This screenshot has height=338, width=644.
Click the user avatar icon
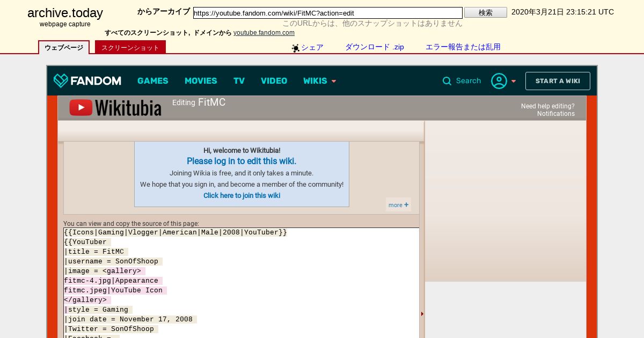pos(499,81)
